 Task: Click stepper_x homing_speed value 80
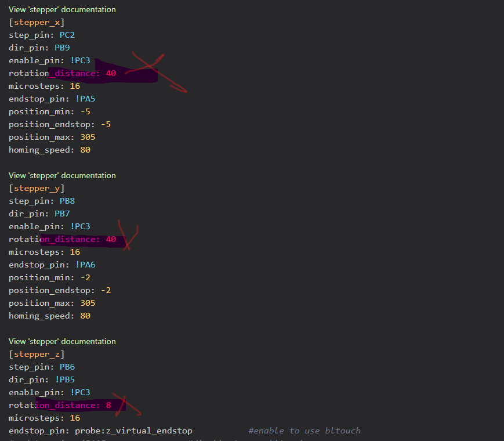pos(85,150)
